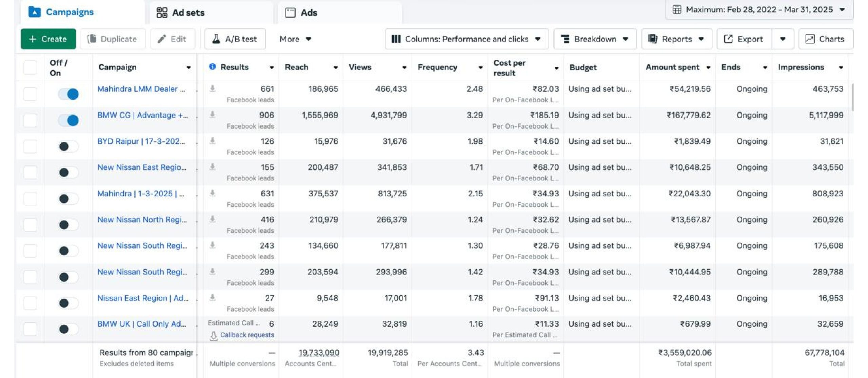Click the A/B test flask icon
This screenshot has width=868, height=378.
(x=216, y=39)
